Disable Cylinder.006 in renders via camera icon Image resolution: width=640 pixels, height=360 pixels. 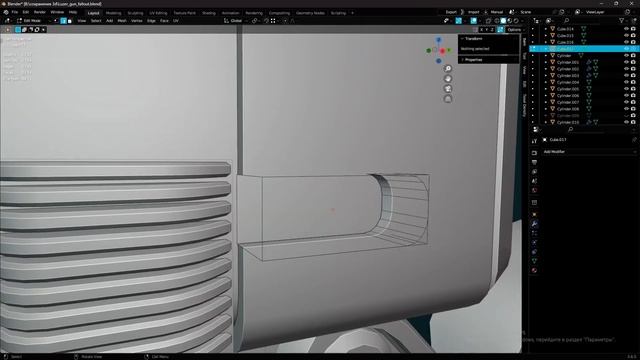click(633, 96)
